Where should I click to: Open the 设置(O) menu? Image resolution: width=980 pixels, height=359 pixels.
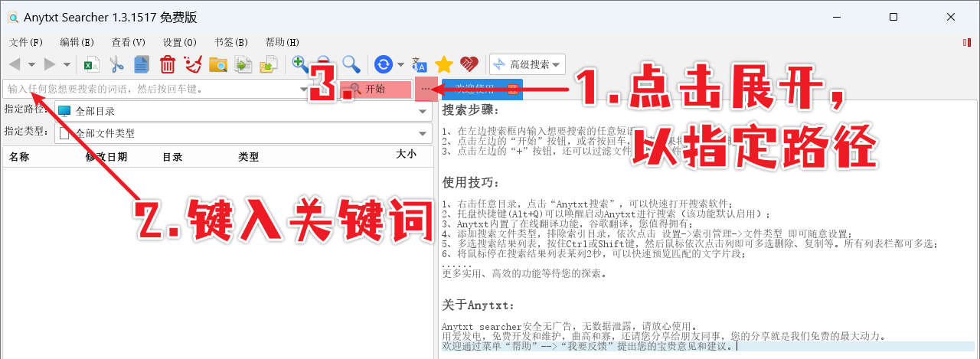180,42
